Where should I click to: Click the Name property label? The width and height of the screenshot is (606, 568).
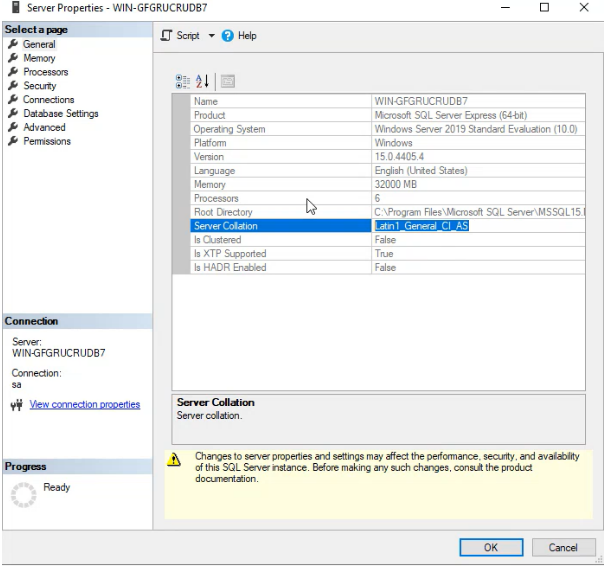point(206,102)
